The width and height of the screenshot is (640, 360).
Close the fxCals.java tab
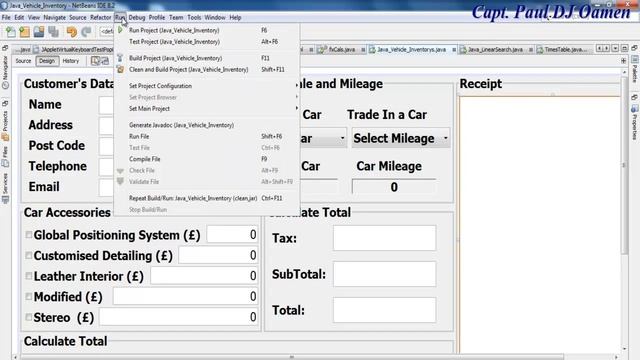click(x=363, y=50)
